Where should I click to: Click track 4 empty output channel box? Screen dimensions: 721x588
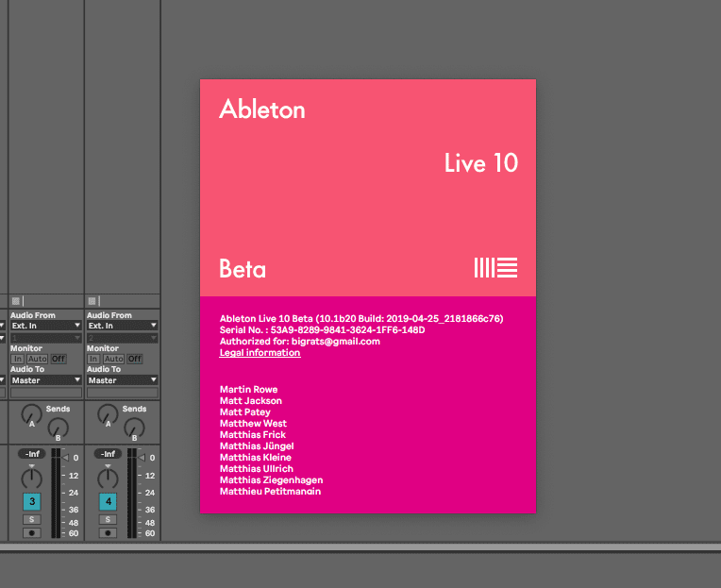point(123,393)
